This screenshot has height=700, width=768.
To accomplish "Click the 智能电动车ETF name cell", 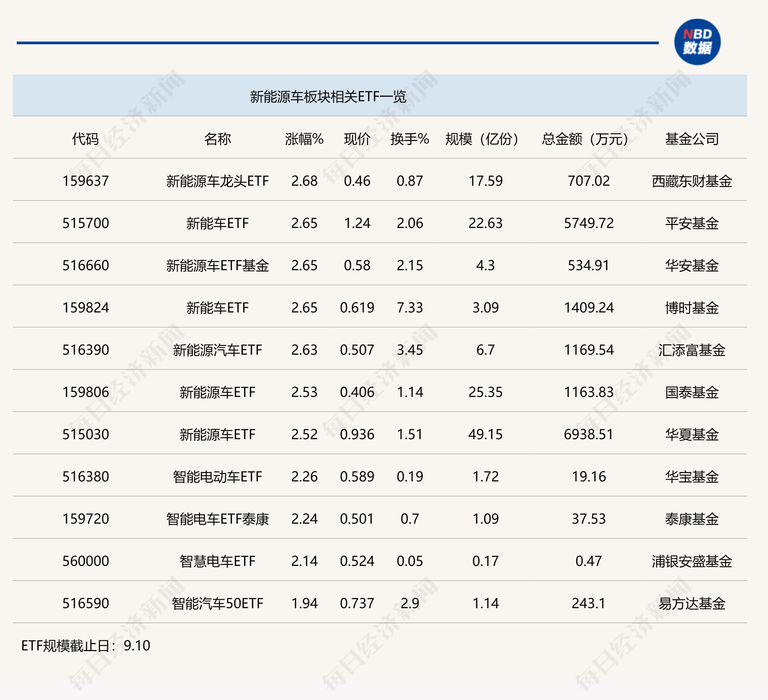I will coord(217,477).
